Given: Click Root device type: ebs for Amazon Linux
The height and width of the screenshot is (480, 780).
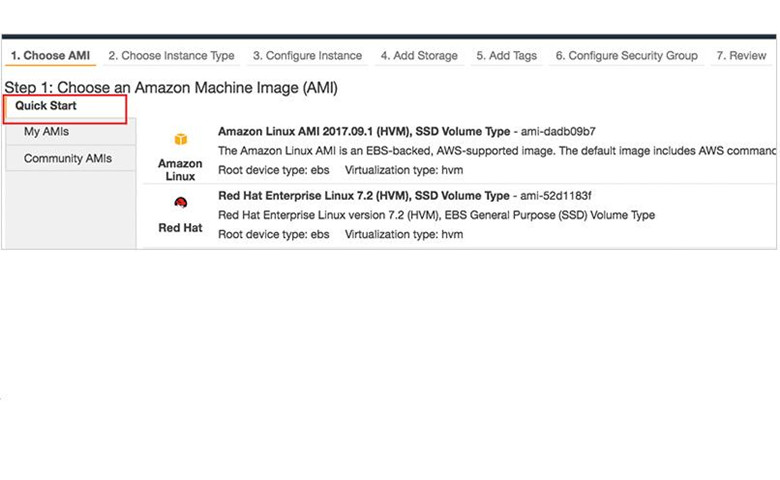Looking at the screenshot, I should [274, 170].
